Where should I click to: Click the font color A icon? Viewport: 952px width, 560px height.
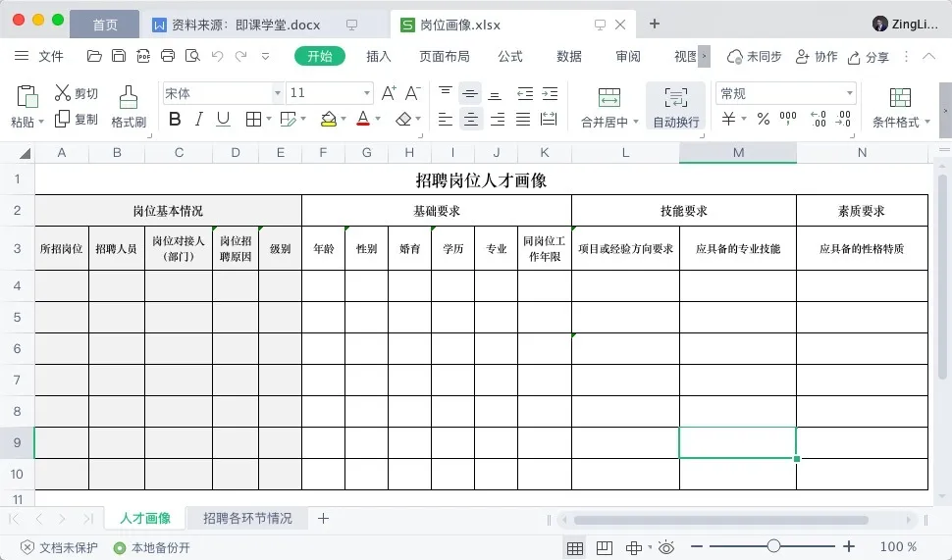click(x=363, y=119)
